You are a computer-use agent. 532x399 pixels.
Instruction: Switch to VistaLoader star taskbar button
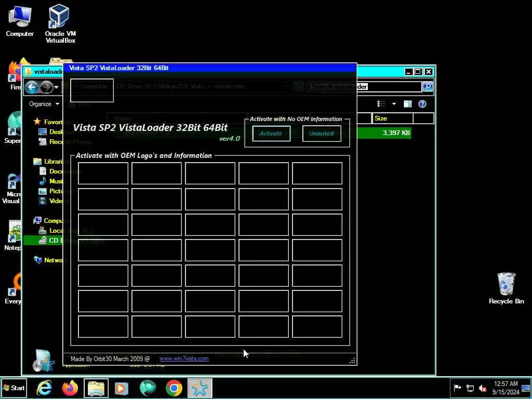pyautogui.click(x=200, y=388)
